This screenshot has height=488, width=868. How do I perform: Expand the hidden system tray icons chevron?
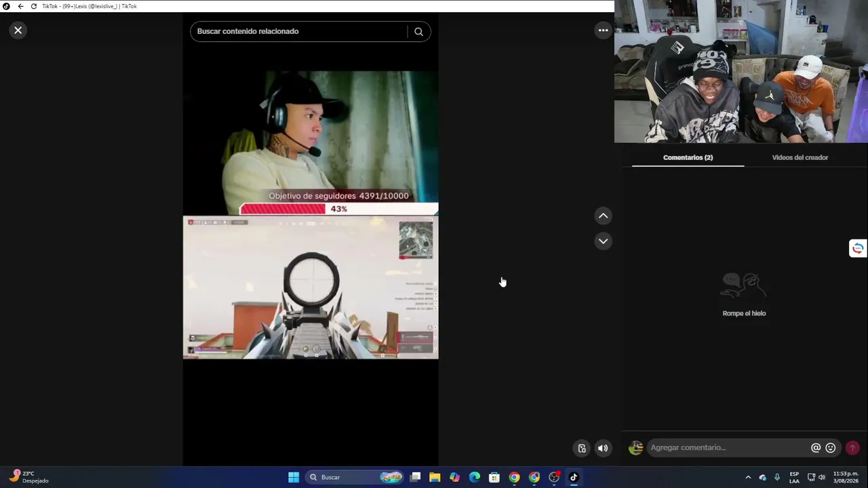748,477
